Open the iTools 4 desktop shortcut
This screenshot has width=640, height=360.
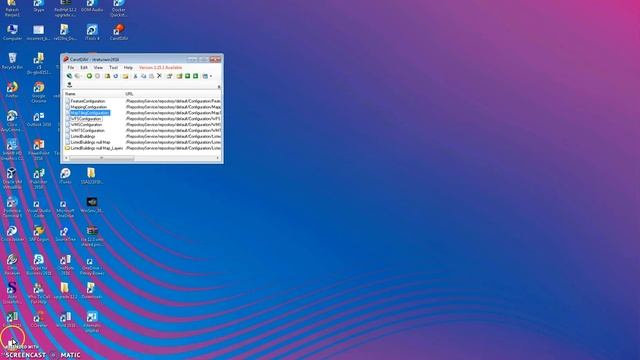pyautogui.click(x=92, y=33)
